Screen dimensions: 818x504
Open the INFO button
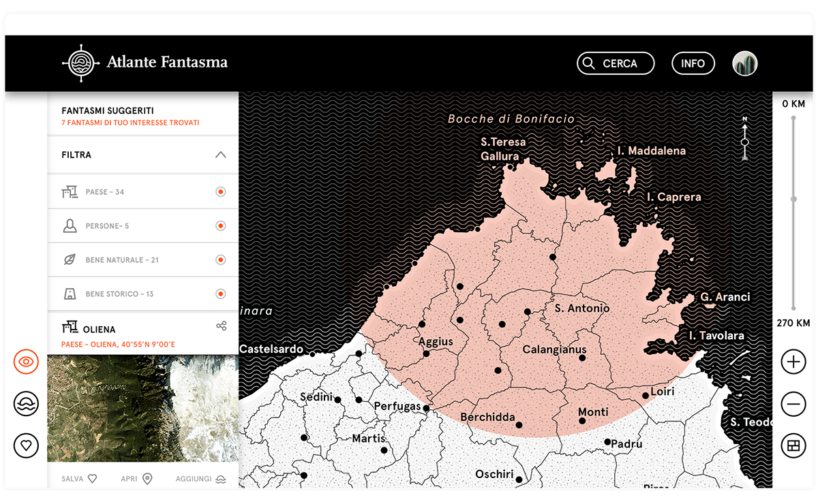[x=693, y=63]
